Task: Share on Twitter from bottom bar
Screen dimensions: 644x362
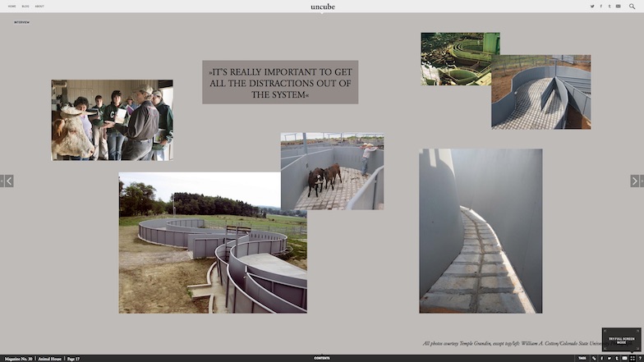Action: coord(609,358)
